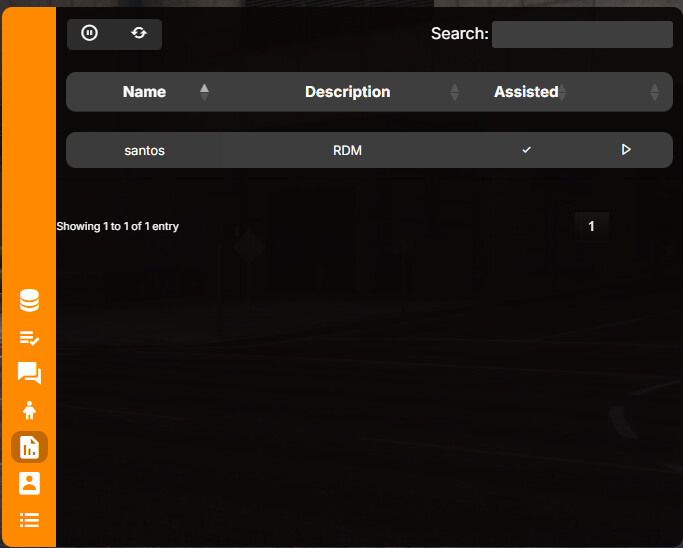The height and width of the screenshot is (548, 683).
Task: Click the refresh arrows icon
Action: click(139, 33)
